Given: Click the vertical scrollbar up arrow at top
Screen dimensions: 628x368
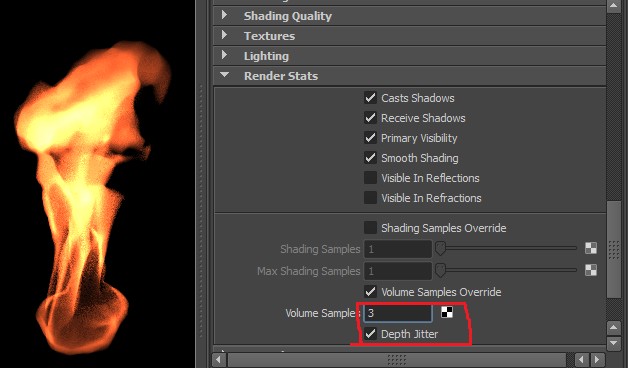Looking at the screenshot, I should click(614, 6).
